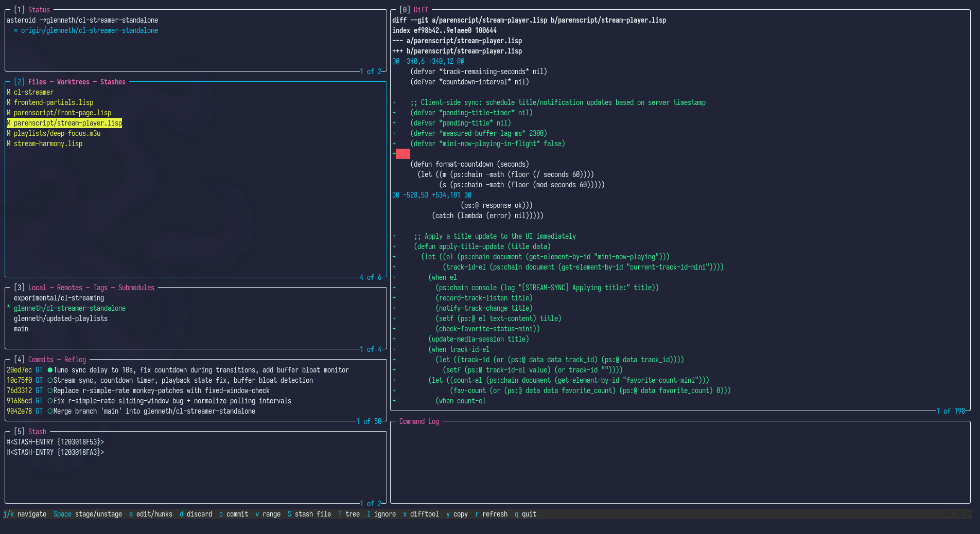Viewport: 980px width, 534px height.
Task: Click the commit shortcut hint
Action: (x=234, y=514)
